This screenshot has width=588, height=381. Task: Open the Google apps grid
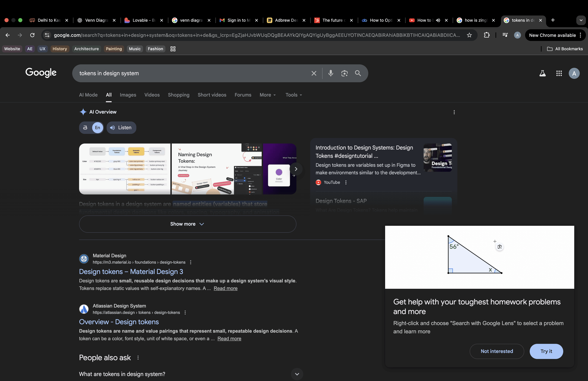pyautogui.click(x=559, y=73)
